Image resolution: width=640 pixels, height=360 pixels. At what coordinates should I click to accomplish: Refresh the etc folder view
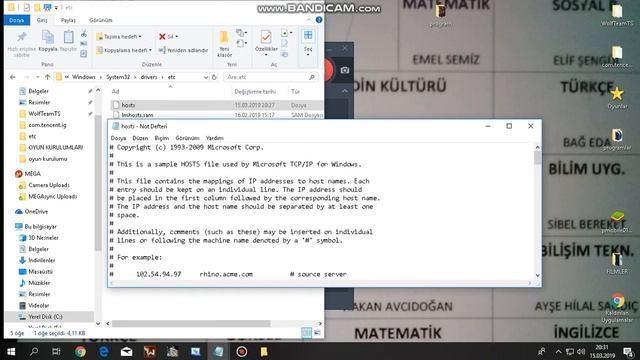[214, 77]
